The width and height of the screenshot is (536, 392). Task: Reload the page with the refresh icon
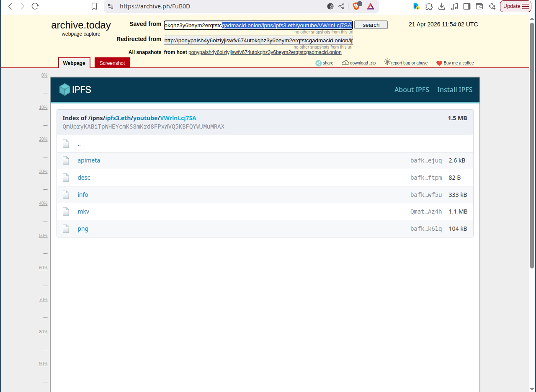tap(35, 6)
